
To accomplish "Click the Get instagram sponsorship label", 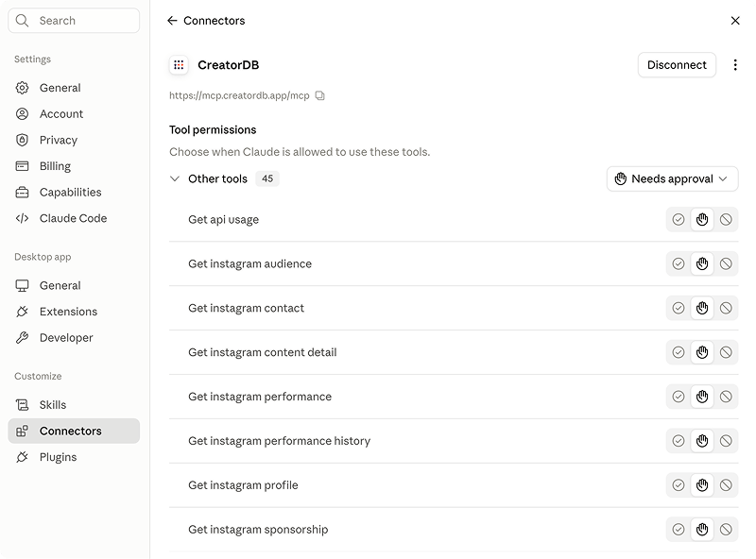I will (x=258, y=530).
